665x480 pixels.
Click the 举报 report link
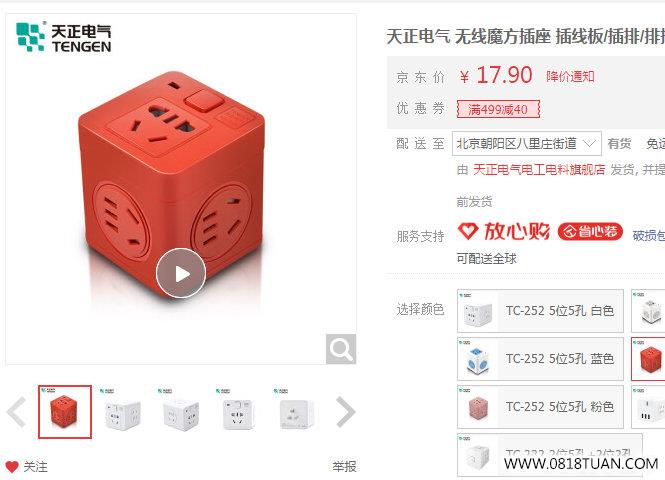[344, 466]
